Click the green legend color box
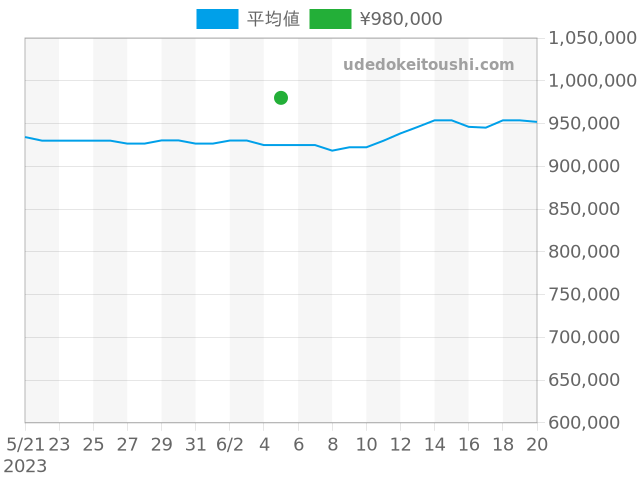The width and height of the screenshot is (640, 480). tap(330, 19)
